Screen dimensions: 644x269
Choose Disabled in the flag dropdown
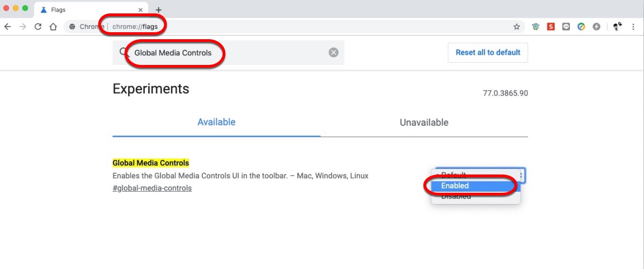click(x=456, y=197)
